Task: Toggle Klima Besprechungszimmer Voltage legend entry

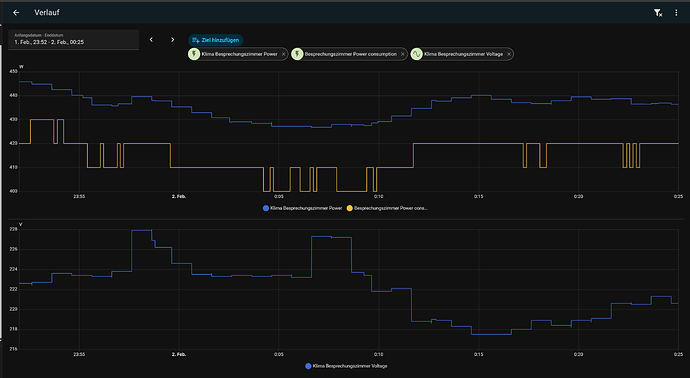Action: coord(346,366)
